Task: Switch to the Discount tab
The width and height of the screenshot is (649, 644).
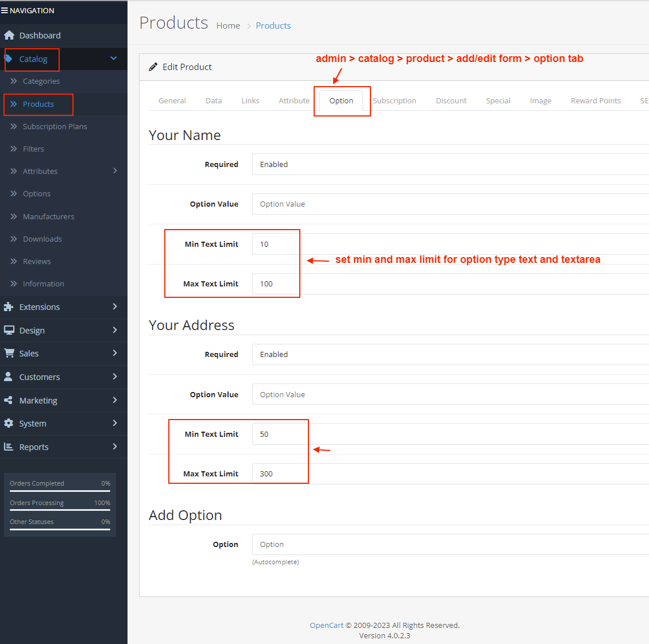Action: pyautogui.click(x=451, y=100)
